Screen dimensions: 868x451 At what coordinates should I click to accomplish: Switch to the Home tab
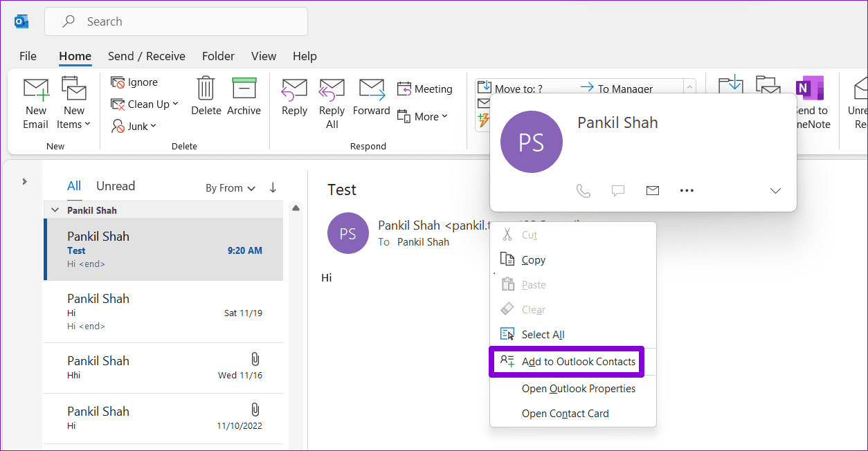75,56
